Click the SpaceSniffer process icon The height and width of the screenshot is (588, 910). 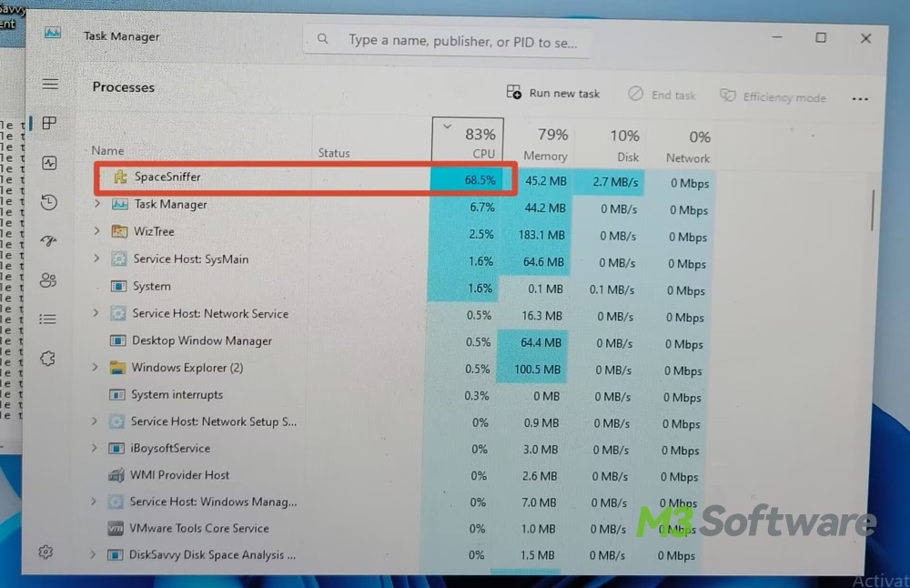[119, 177]
